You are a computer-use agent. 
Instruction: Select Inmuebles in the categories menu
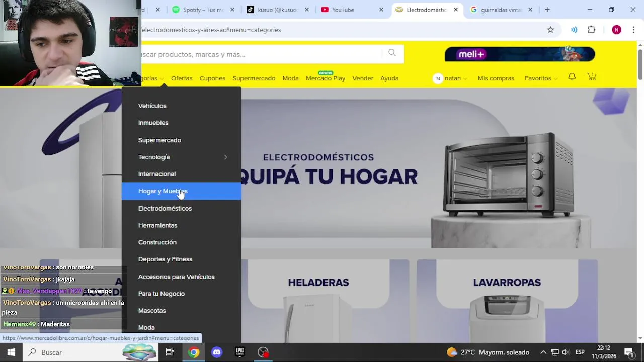coord(153,123)
